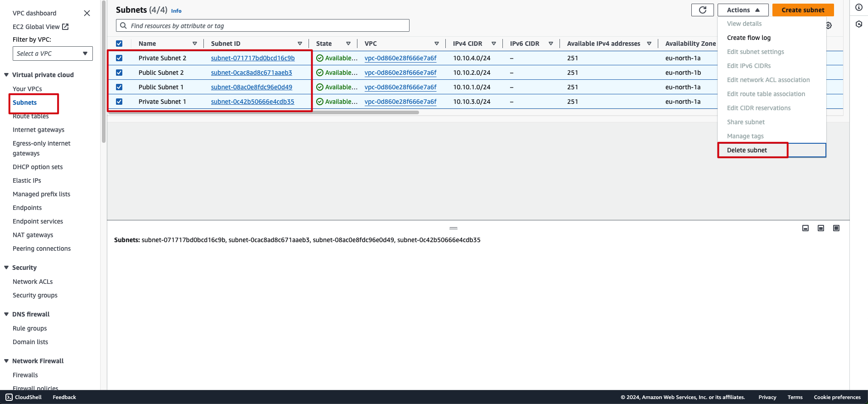The image size is (868, 404).
Task: Close the VPC dashboard sidebar
Action: click(x=87, y=13)
